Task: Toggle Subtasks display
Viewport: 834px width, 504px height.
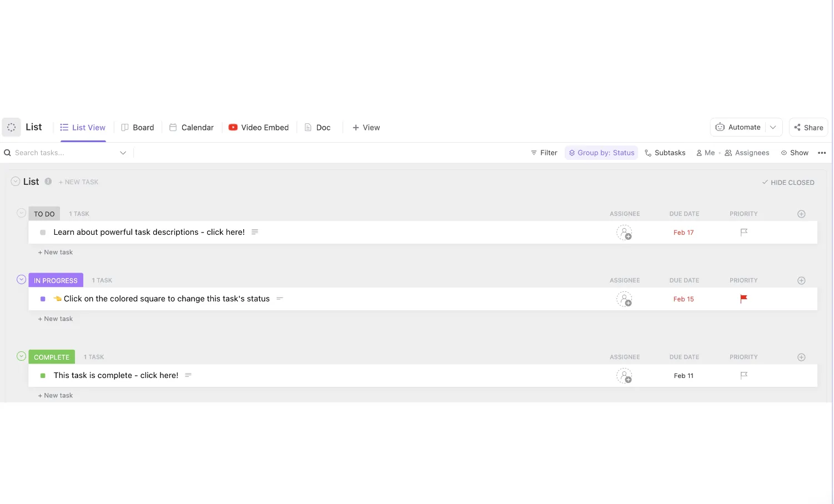Action: pyautogui.click(x=665, y=153)
